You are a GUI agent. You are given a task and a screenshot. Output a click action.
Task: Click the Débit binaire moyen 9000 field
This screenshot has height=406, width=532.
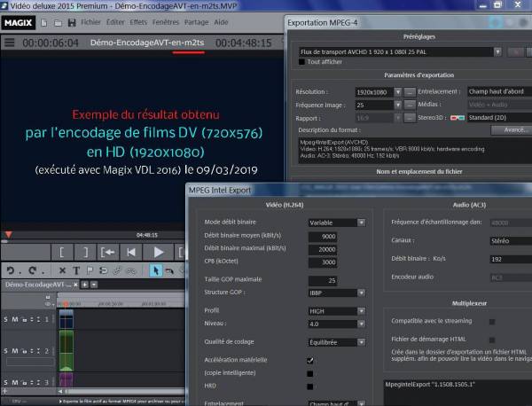[323, 237]
